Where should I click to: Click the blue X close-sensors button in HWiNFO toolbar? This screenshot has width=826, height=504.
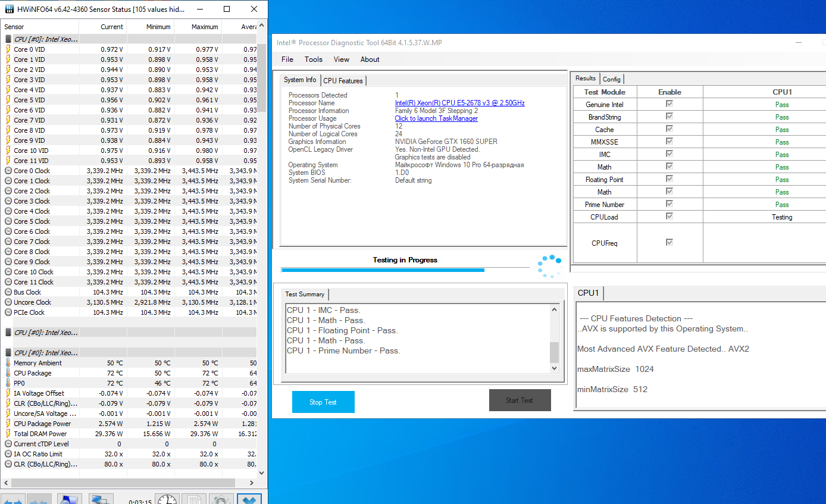point(249,500)
